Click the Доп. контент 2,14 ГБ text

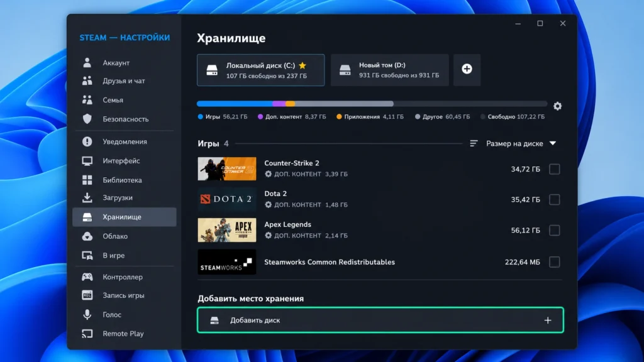(311, 235)
